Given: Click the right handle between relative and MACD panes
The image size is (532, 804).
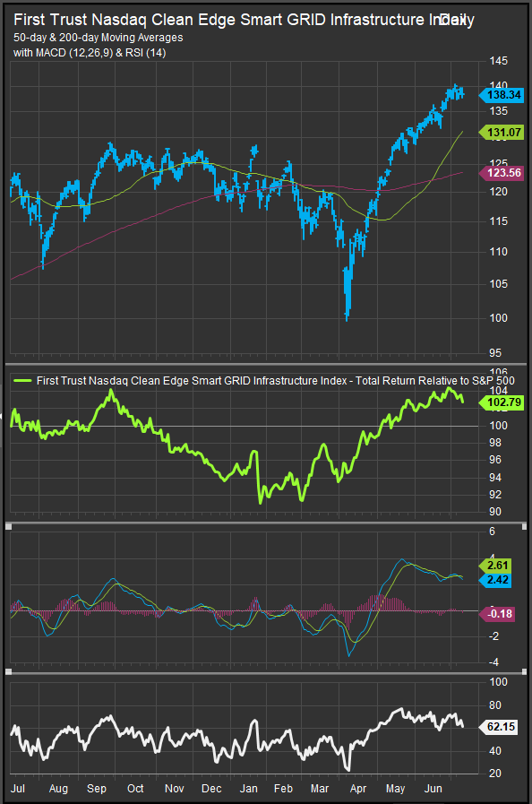Looking at the screenshot, I should click(524, 527).
